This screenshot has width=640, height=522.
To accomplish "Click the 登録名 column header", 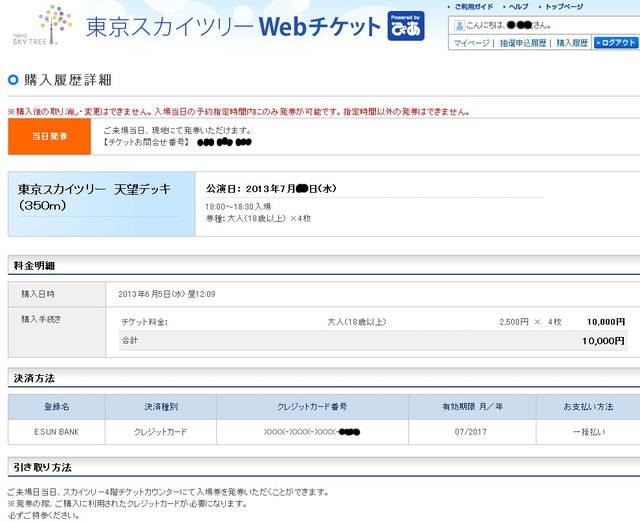I will tap(57, 407).
